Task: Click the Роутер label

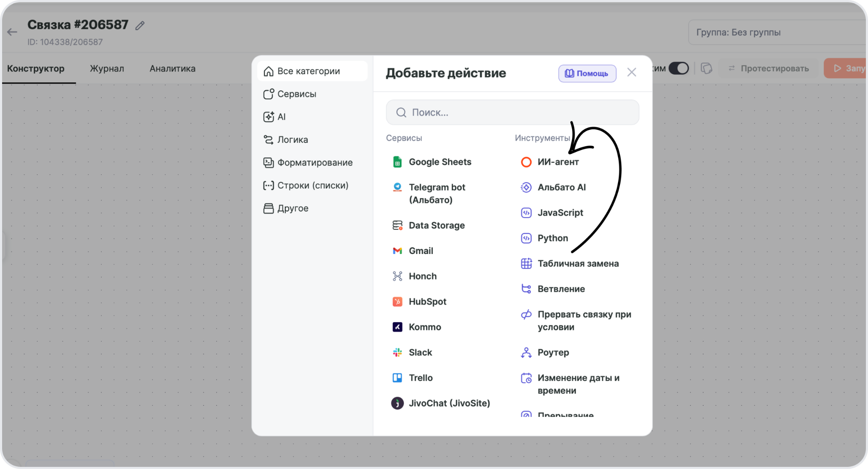Action: [x=553, y=353]
